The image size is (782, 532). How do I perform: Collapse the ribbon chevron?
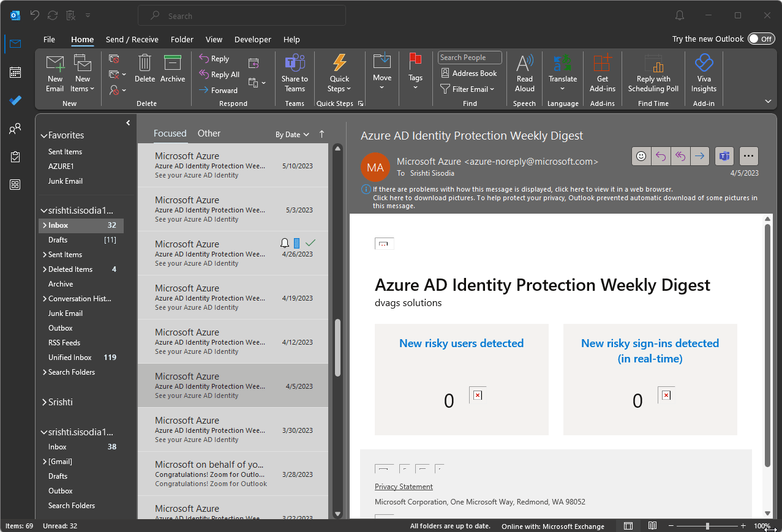tap(768, 101)
